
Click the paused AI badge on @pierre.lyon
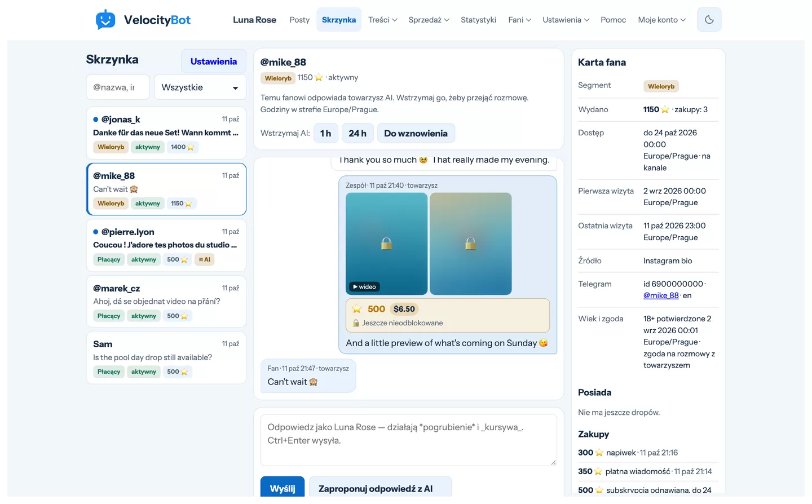click(204, 260)
